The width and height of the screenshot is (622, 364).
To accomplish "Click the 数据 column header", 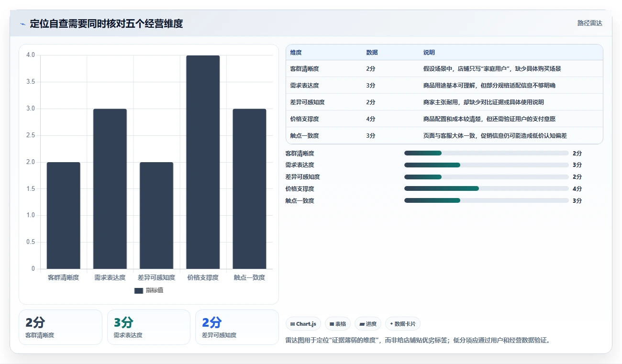I will click(372, 53).
